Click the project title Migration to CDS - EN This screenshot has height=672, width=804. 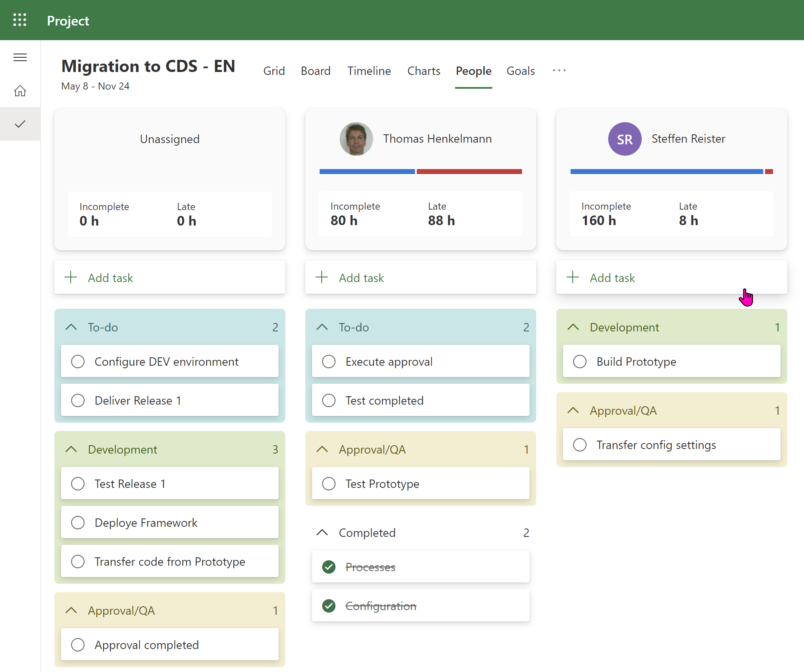click(148, 66)
